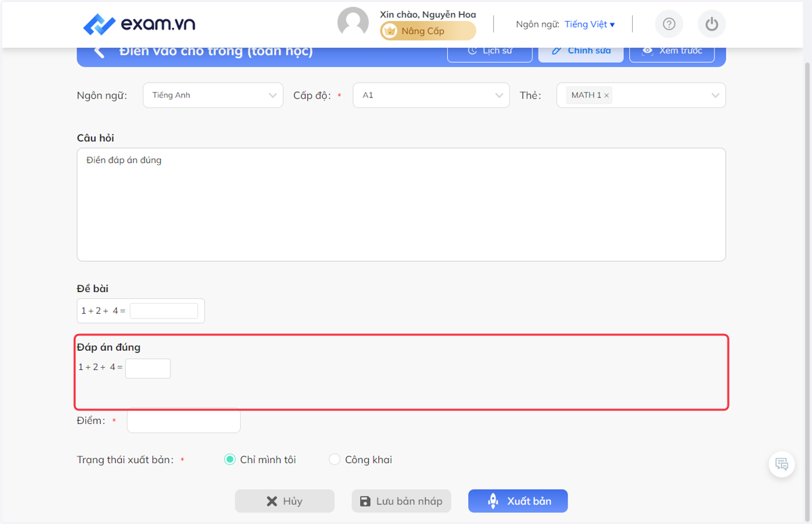
Task: Open the user profile avatar
Action: pos(353,23)
